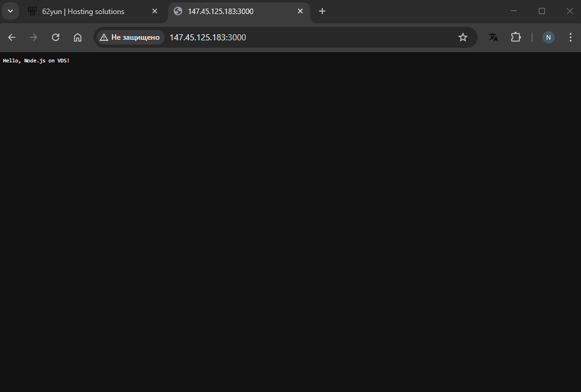Screen dimensions: 581x392
Task: Open a new browser tab
Action: (x=322, y=10)
